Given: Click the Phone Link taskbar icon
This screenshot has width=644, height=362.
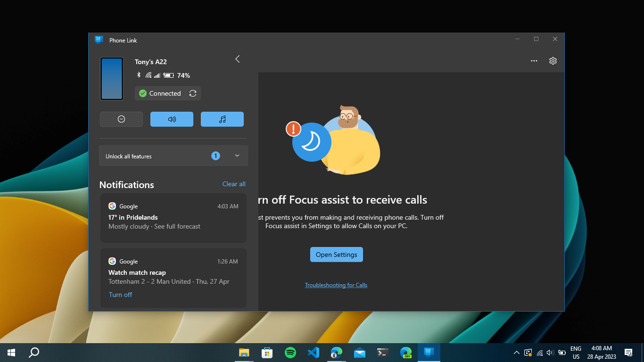Looking at the screenshot, I should (x=429, y=353).
